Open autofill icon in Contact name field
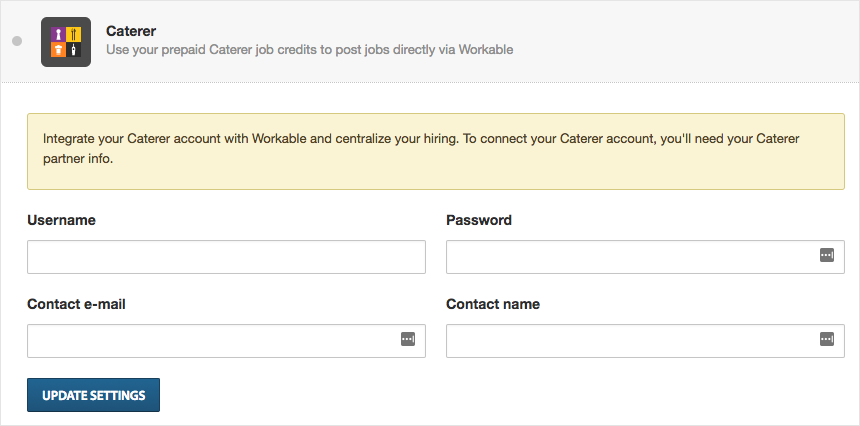 (827, 339)
